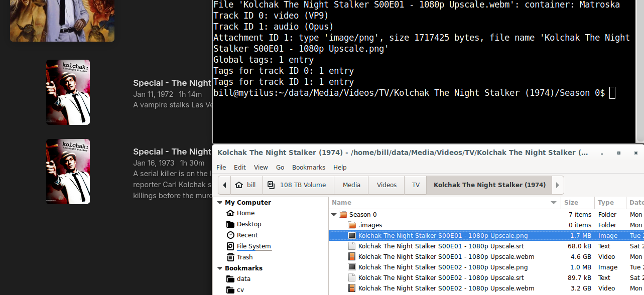Open the View menu
The height and width of the screenshot is (295, 644).
pos(261,168)
